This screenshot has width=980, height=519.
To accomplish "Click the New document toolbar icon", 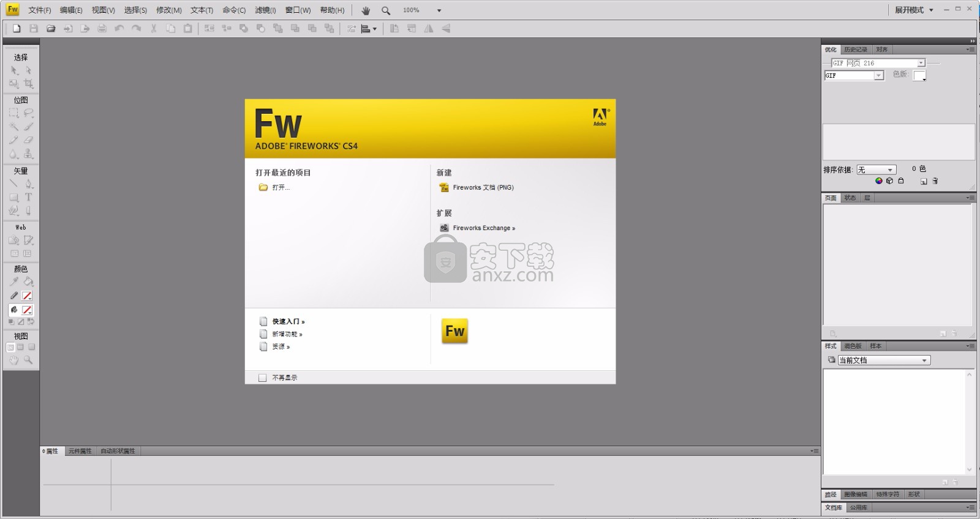I will coord(17,28).
